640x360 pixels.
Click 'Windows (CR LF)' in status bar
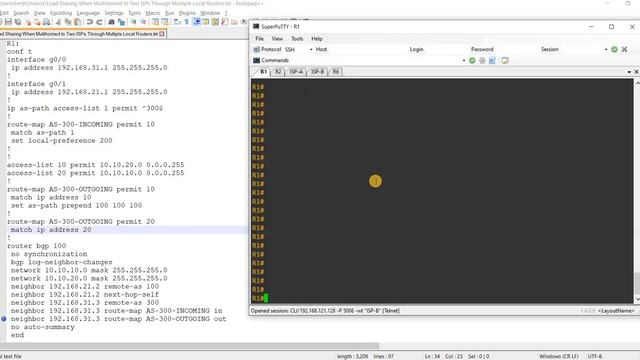559,356
